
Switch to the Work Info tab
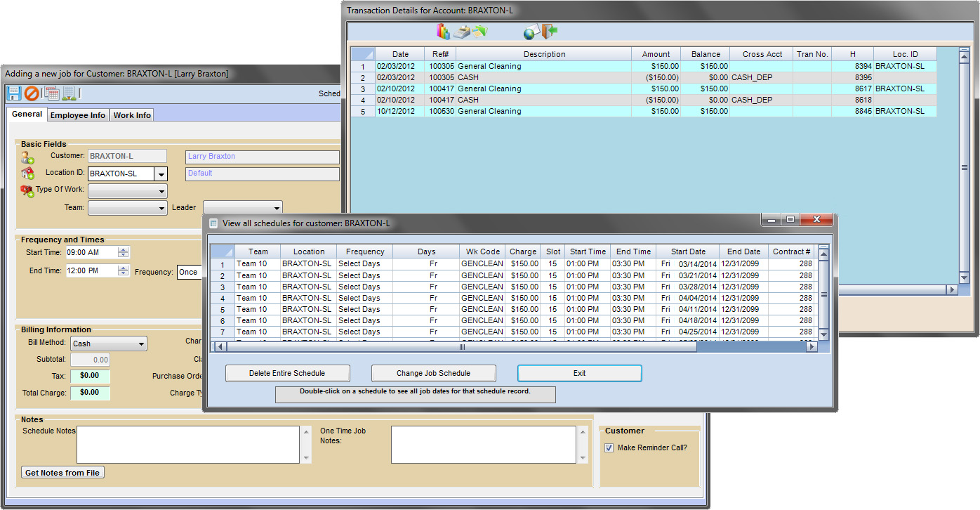click(132, 115)
